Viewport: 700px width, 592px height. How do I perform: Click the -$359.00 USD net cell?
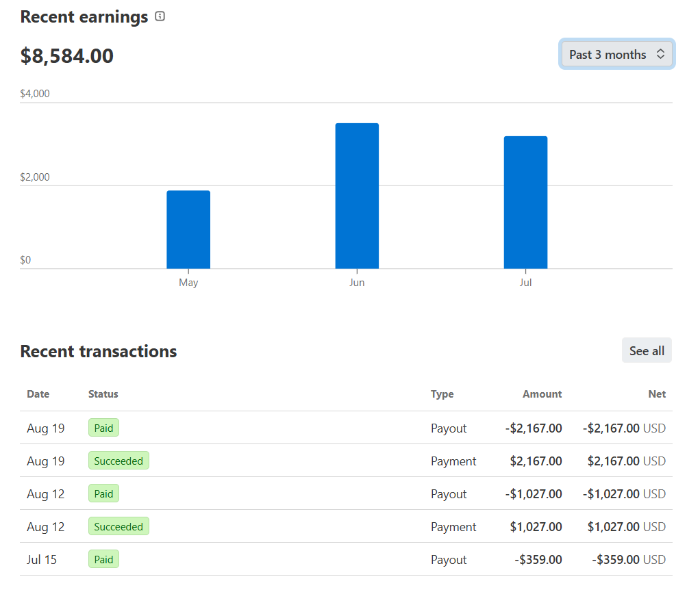point(629,559)
